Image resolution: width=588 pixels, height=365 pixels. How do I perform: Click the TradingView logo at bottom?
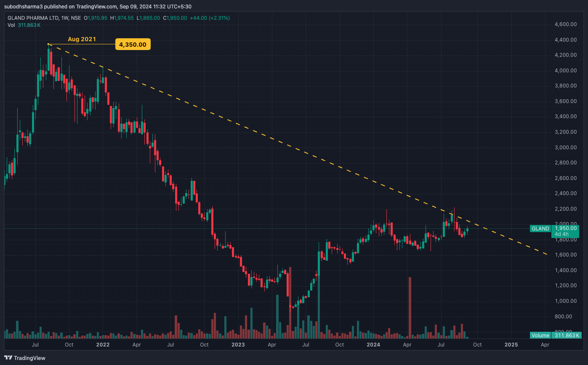click(x=25, y=358)
